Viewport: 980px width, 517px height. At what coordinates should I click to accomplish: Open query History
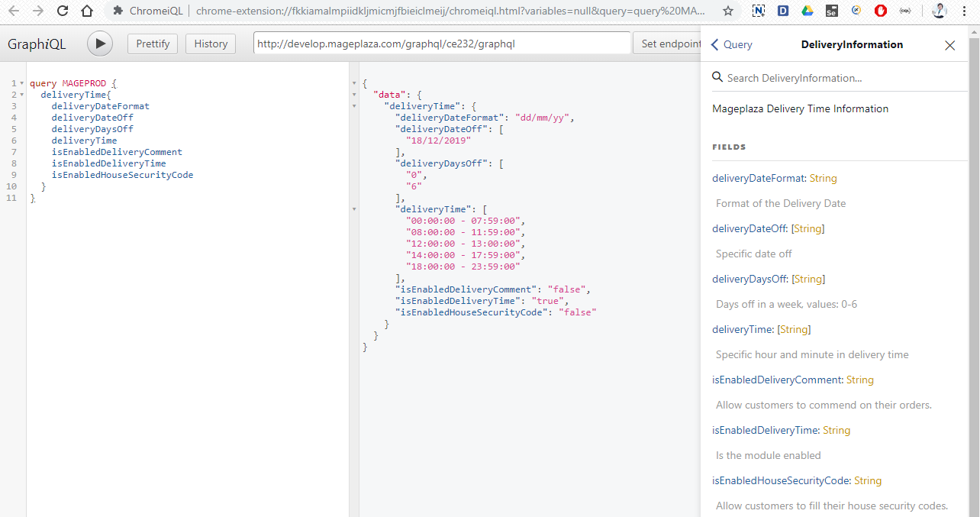point(211,44)
